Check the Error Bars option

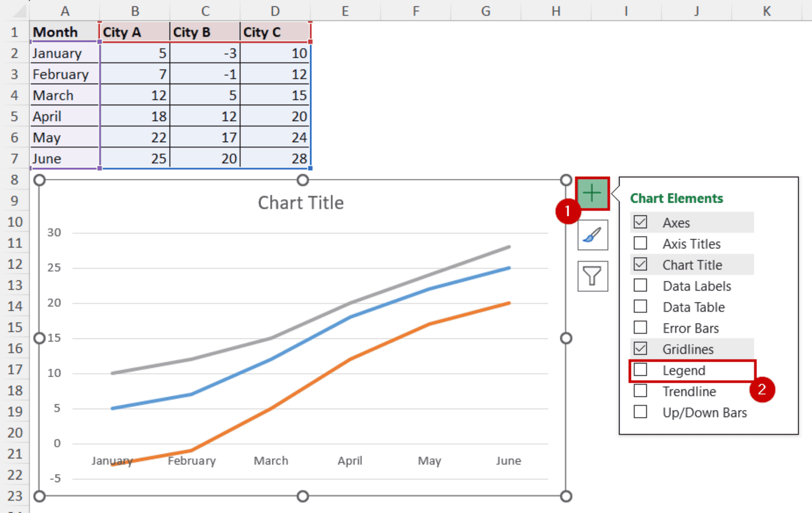coord(641,328)
